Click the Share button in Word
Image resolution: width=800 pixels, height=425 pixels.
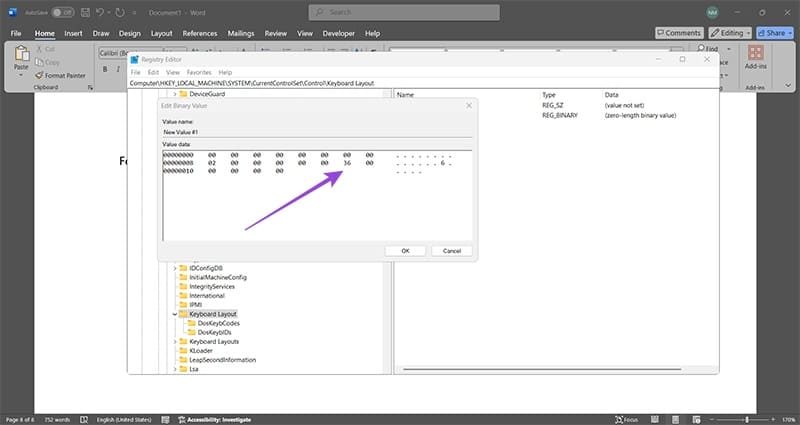tap(774, 33)
